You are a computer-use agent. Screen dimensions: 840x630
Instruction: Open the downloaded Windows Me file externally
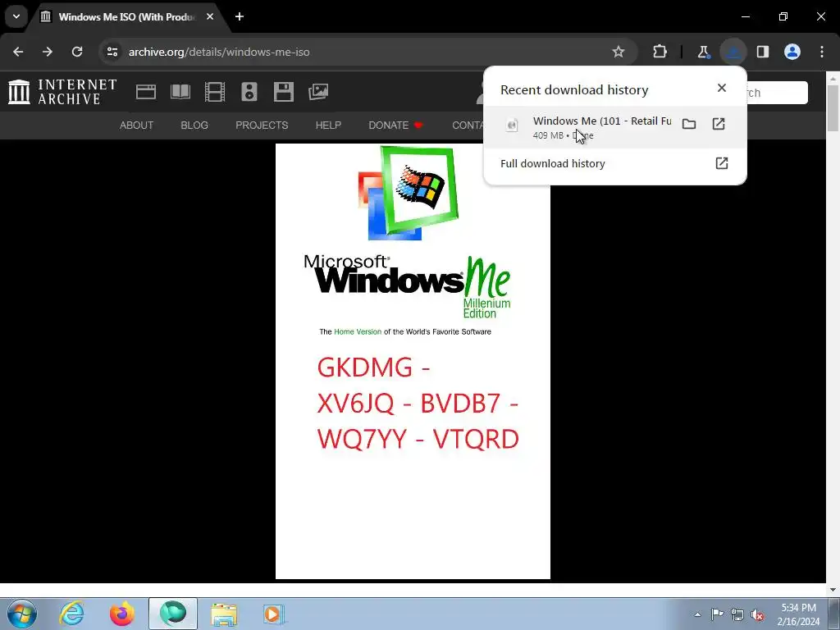pyautogui.click(x=719, y=125)
